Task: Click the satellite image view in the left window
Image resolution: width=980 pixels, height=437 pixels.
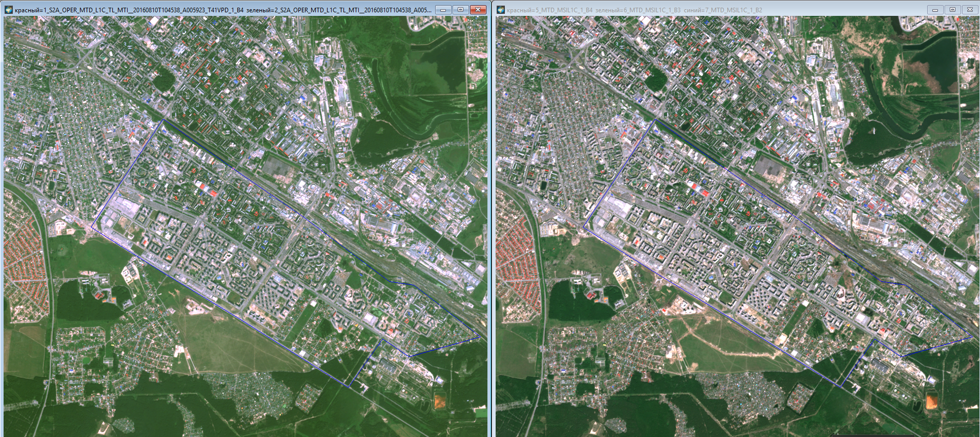Action: point(246,226)
